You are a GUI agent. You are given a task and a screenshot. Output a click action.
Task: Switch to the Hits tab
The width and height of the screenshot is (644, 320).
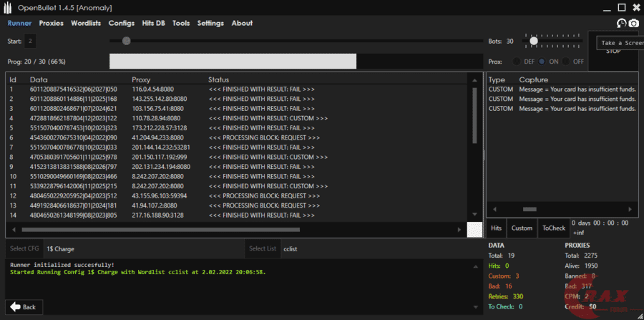point(496,228)
